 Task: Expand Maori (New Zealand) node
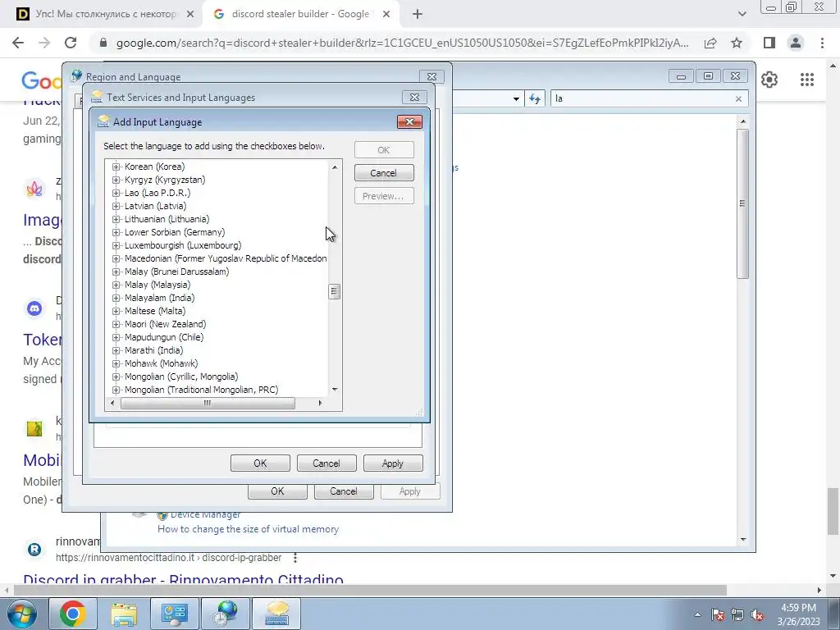tap(116, 324)
